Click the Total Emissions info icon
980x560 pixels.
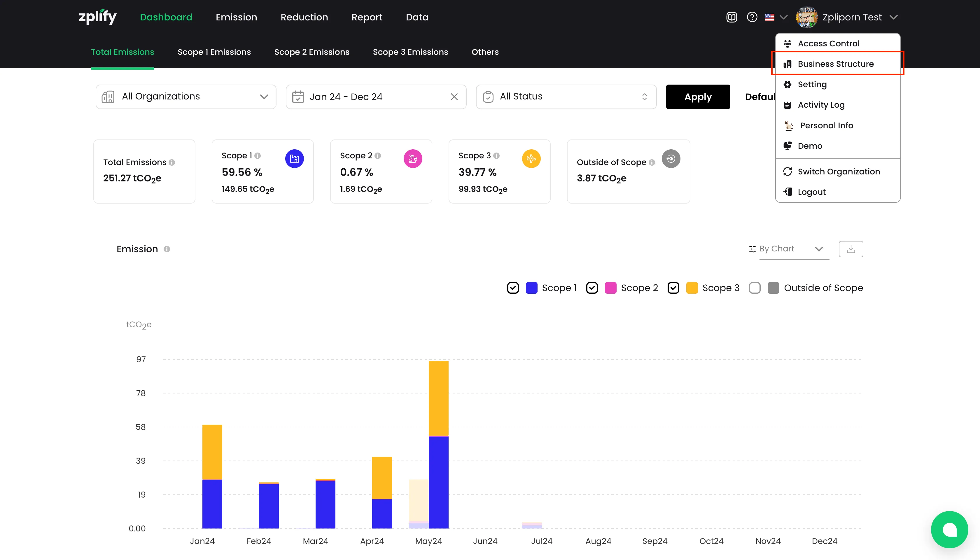coord(172,162)
